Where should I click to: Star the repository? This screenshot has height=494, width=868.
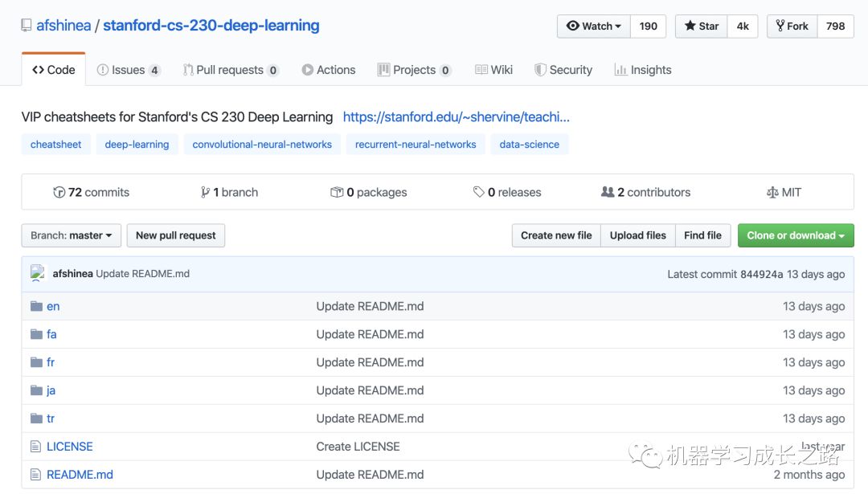[702, 26]
